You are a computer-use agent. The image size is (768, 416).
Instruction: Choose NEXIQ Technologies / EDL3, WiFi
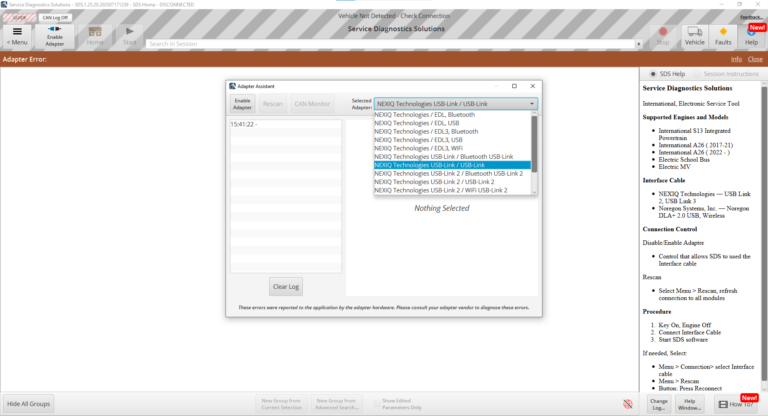(x=452, y=148)
